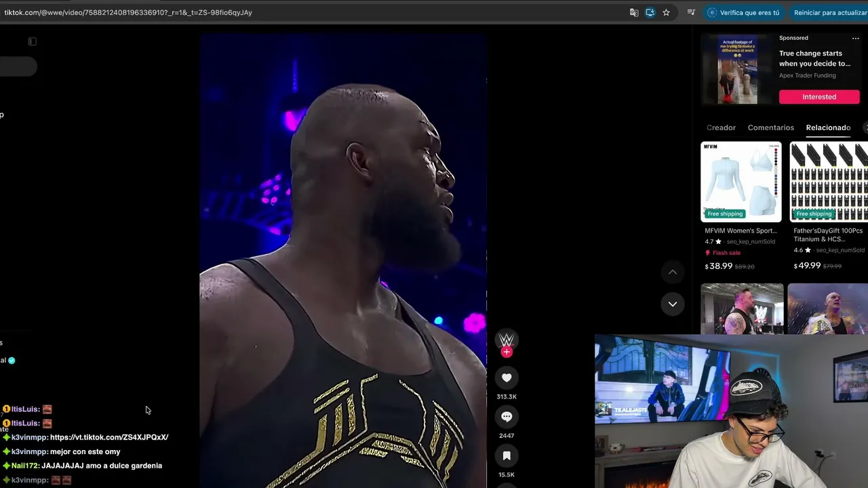Click 'Reiniciar para actualizar' button

pyautogui.click(x=829, y=12)
